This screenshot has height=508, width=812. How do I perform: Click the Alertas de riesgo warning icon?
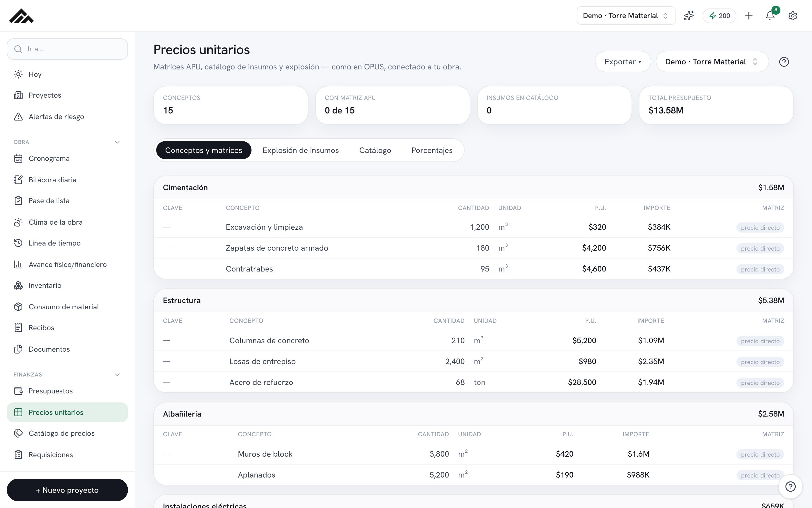click(18, 117)
